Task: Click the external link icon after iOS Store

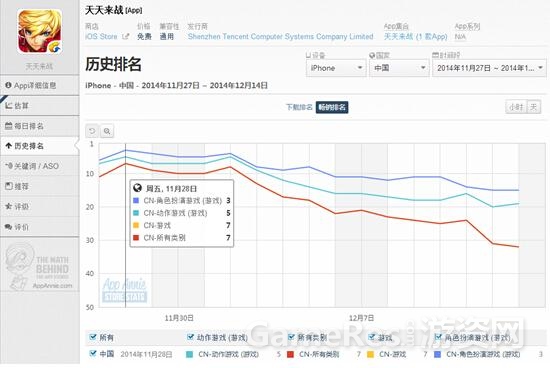Action: click(126, 36)
